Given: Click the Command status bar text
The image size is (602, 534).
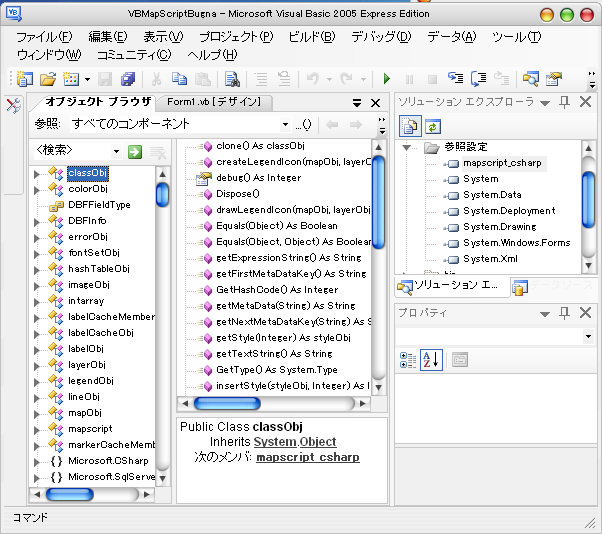Looking at the screenshot, I should pyautogui.click(x=30, y=518).
